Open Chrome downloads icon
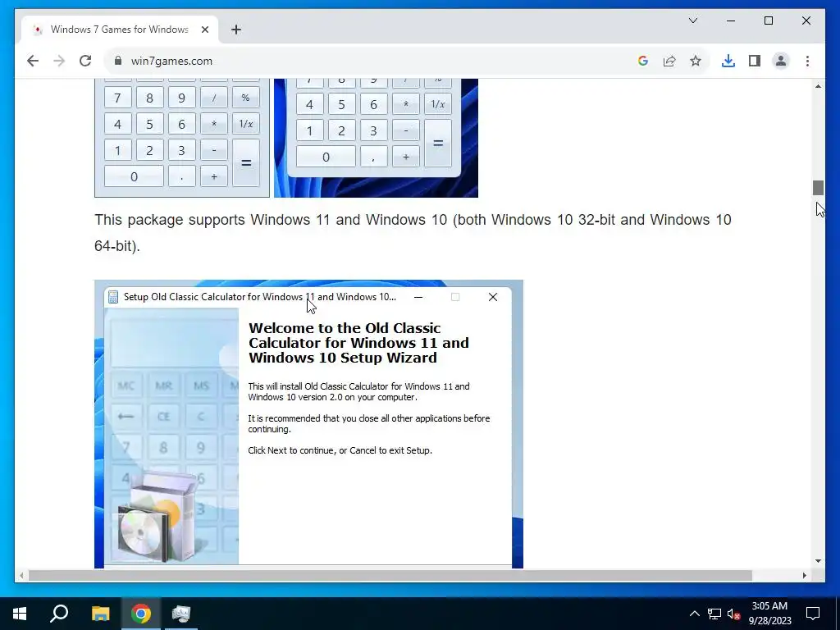 [728, 61]
